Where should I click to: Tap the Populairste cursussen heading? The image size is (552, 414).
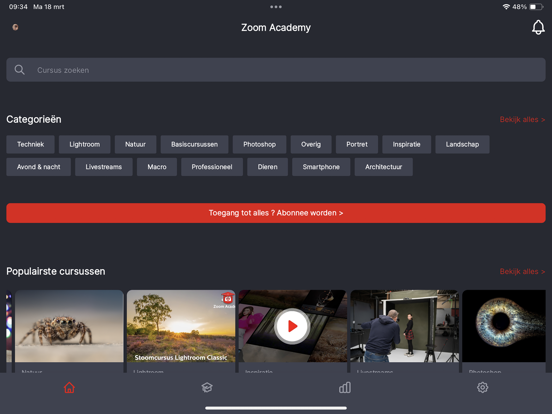point(56,271)
